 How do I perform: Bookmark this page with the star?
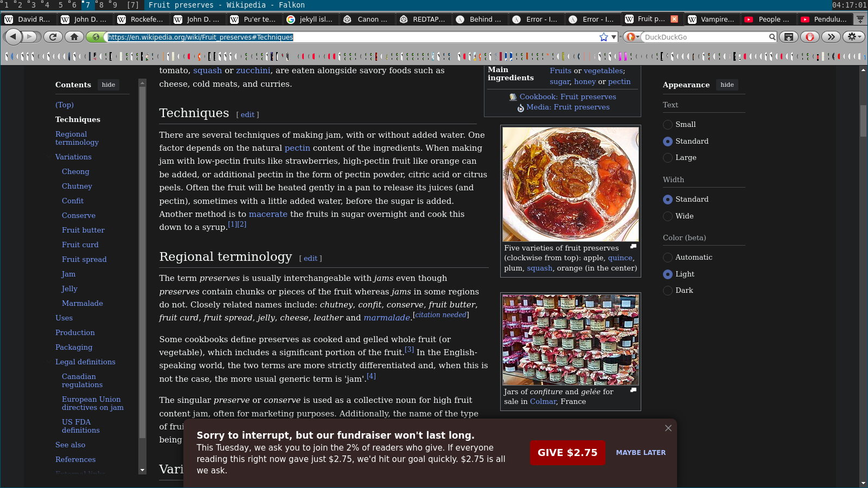[603, 37]
